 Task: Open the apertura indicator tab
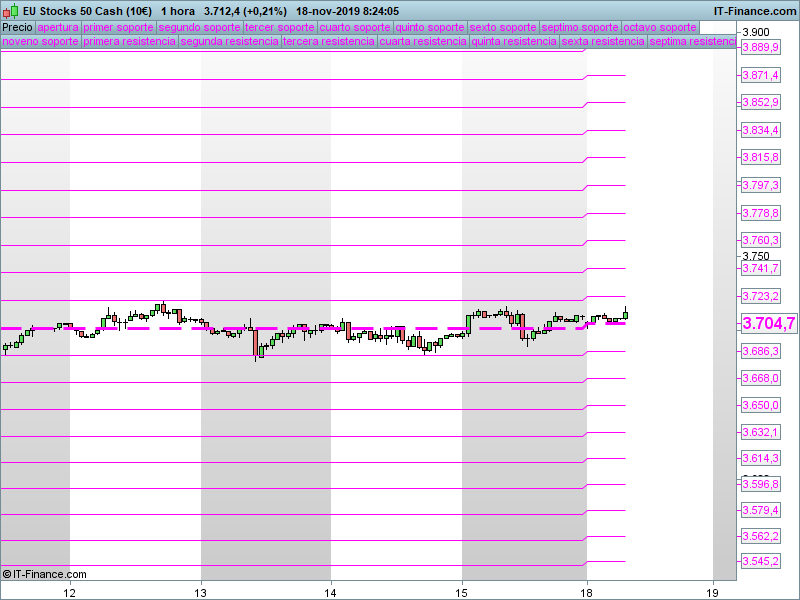[x=57, y=27]
